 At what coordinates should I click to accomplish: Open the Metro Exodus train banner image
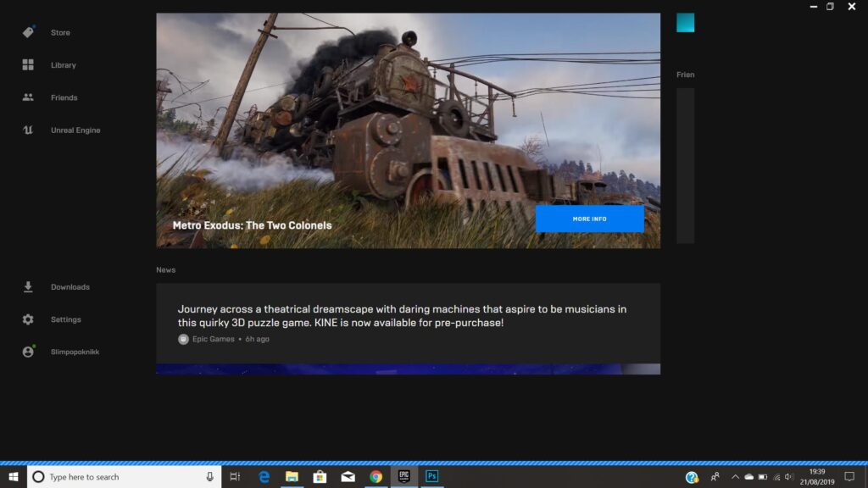(408, 130)
